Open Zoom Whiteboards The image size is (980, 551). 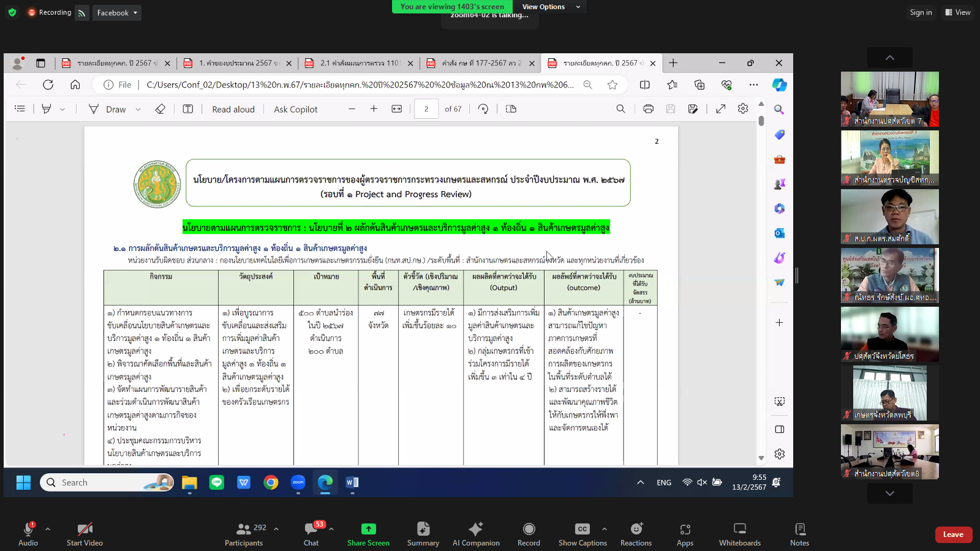tap(740, 534)
